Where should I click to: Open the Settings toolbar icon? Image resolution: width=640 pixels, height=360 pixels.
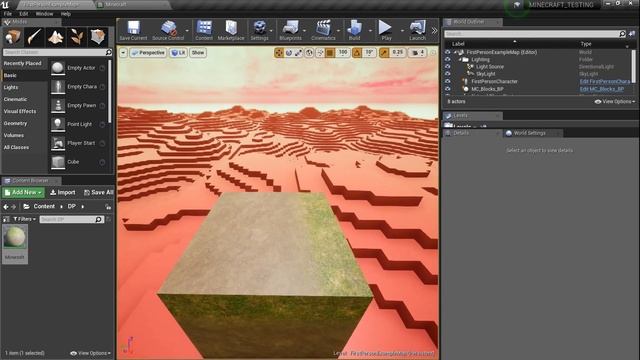pyautogui.click(x=259, y=30)
